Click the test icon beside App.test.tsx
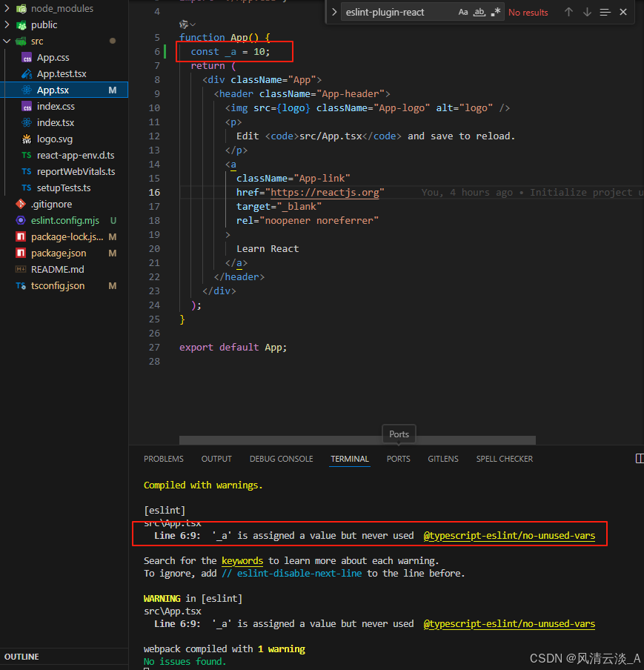 pos(27,73)
